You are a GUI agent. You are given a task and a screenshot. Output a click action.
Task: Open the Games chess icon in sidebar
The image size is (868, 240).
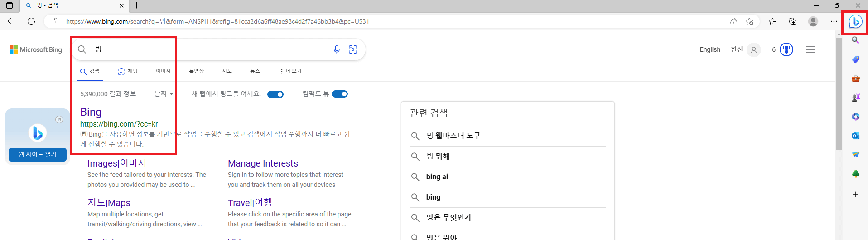point(855,98)
